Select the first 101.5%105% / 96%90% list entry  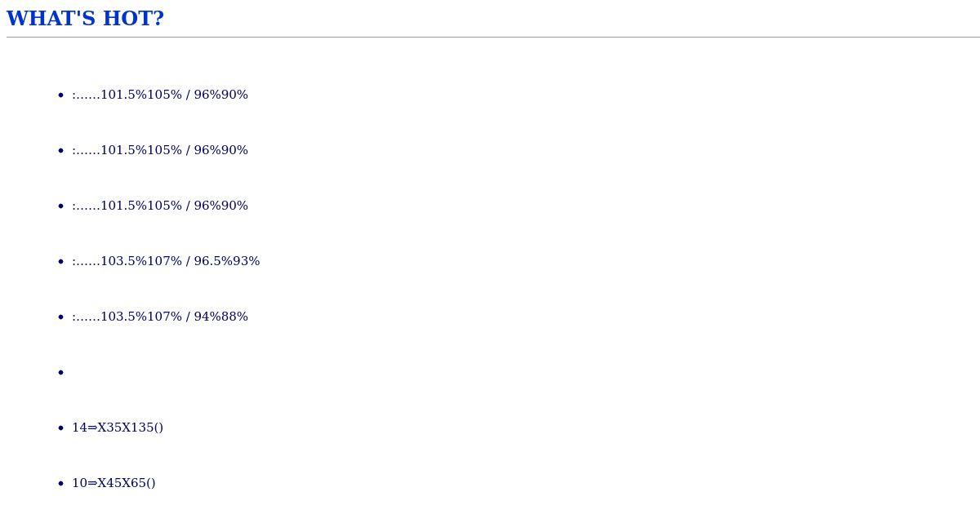click(160, 95)
